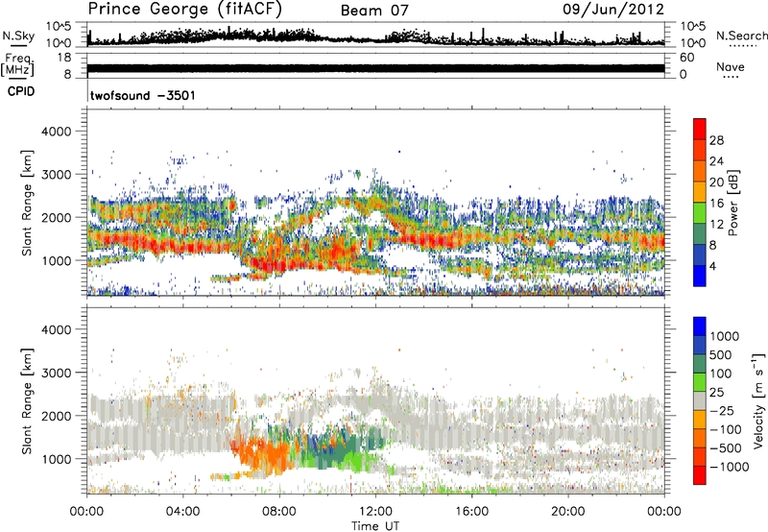The width and height of the screenshot is (768, 532).
Task: Click the 'Power [dB]' colorbar label
Action: pos(733,203)
